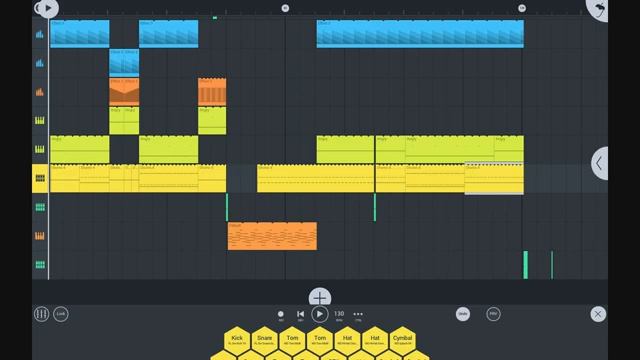Hit the Hat pad beside the second Tom

[347, 340]
